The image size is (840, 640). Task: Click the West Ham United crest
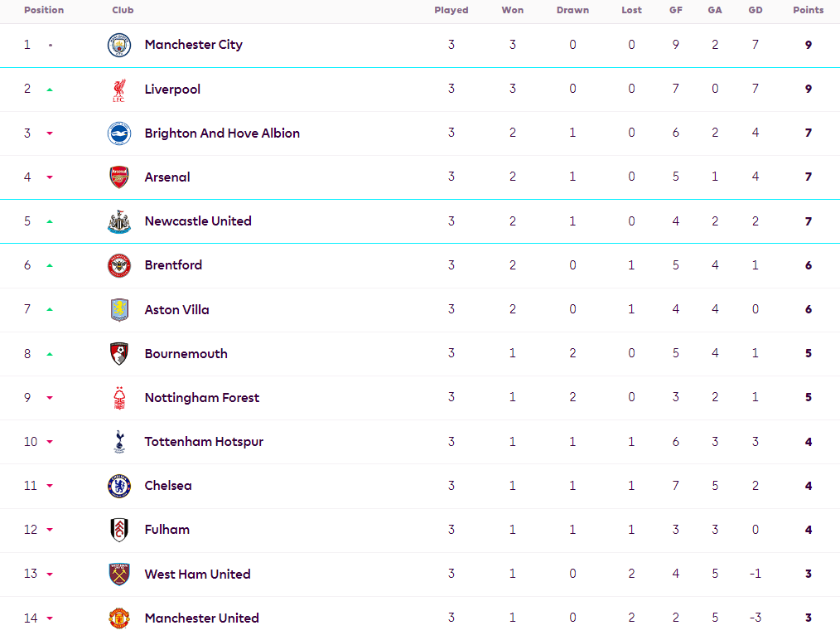tap(119, 574)
